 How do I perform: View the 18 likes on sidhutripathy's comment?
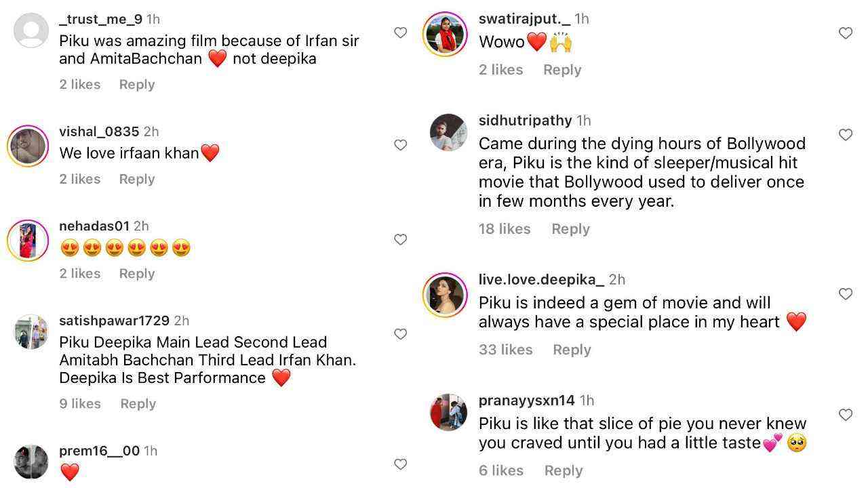pyautogui.click(x=505, y=229)
